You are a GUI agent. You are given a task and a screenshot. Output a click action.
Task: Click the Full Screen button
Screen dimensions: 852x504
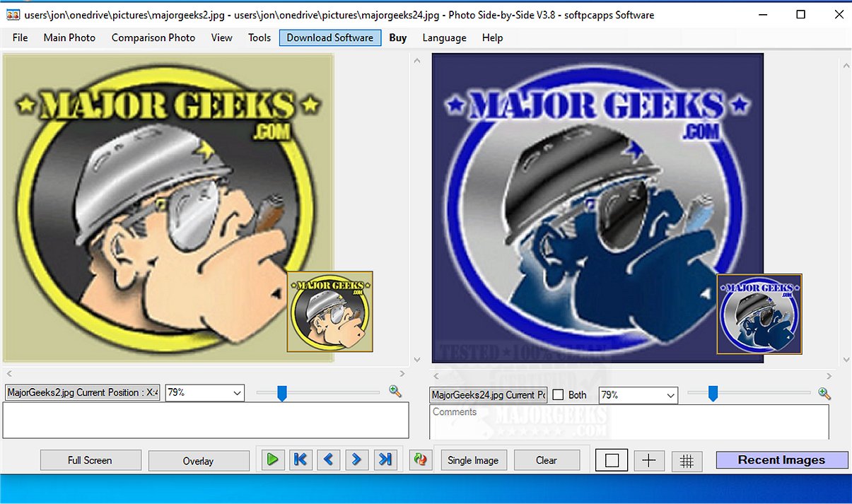click(x=91, y=460)
